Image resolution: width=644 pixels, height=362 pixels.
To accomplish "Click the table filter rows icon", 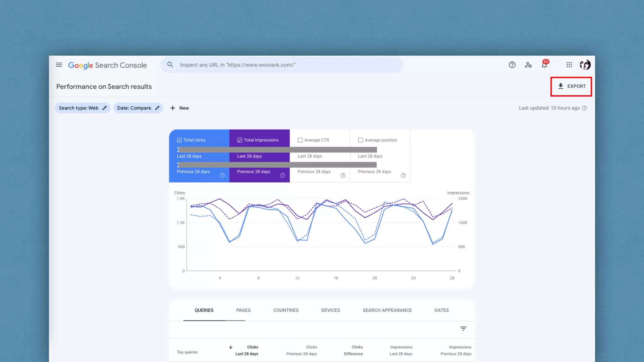I will pyautogui.click(x=463, y=329).
